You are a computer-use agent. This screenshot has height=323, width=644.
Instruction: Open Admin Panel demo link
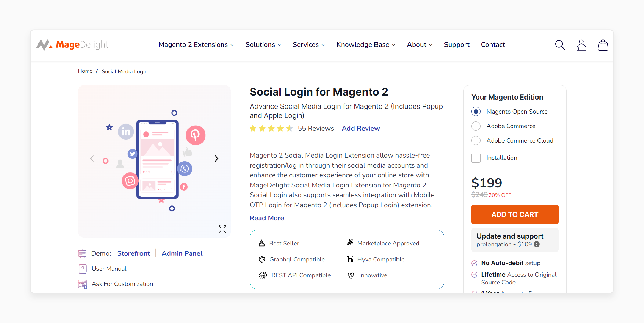[182, 253]
